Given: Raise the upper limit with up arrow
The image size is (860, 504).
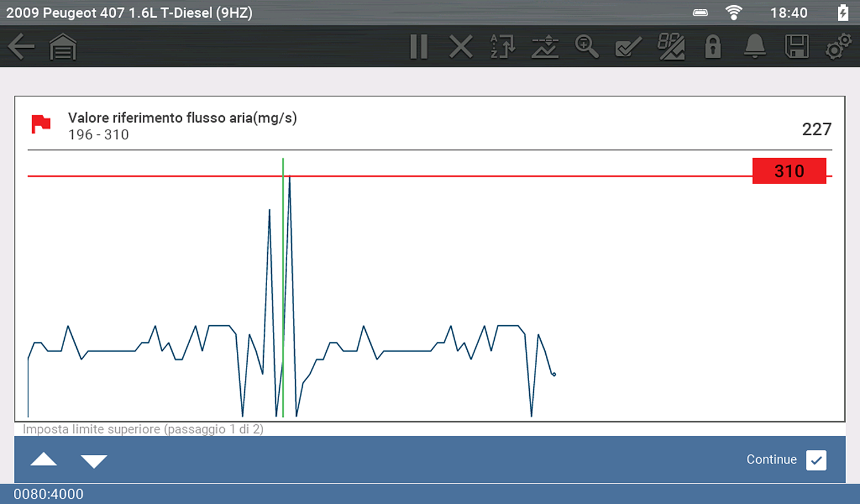Looking at the screenshot, I should (x=44, y=460).
